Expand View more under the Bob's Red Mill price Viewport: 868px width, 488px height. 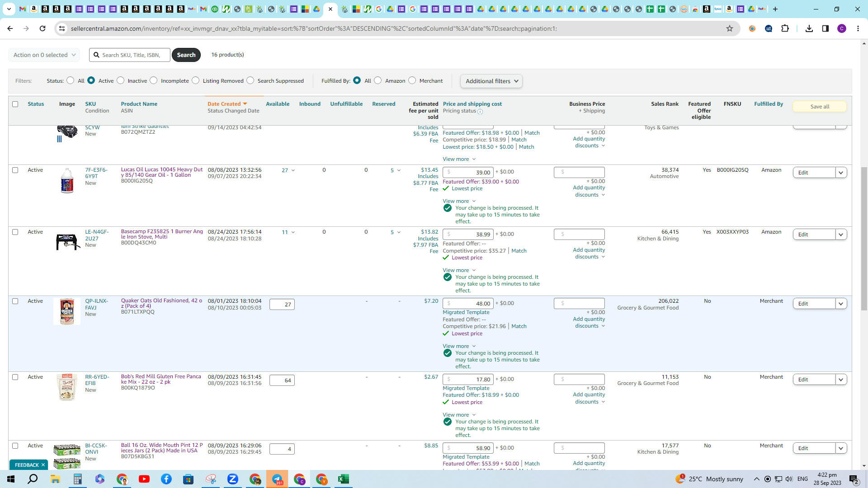[459, 415]
